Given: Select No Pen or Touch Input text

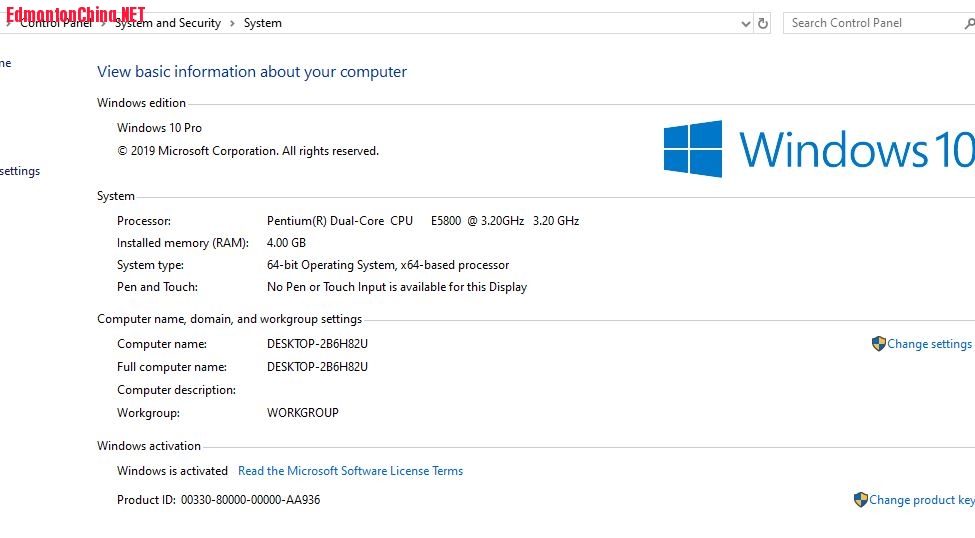Looking at the screenshot, I should (x=397, y=287).
